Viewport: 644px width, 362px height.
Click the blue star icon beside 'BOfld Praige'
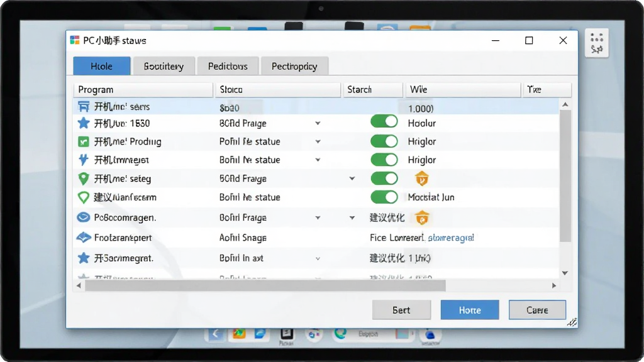coord(84,123)
